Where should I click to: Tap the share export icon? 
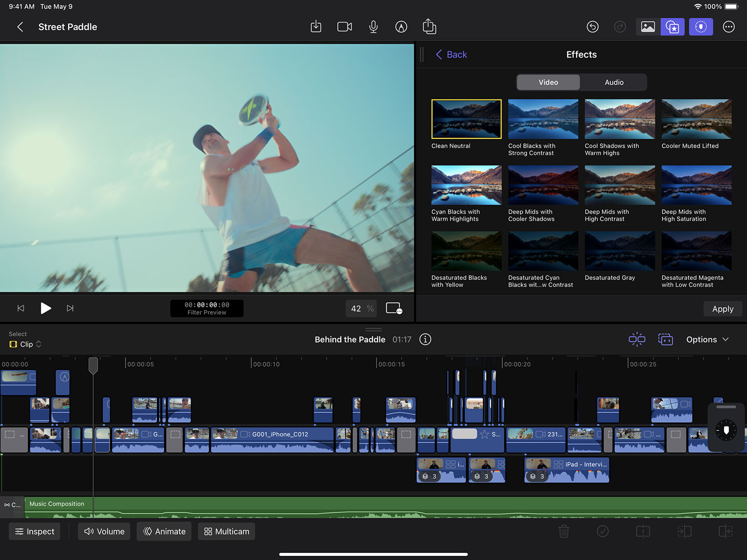430,27
